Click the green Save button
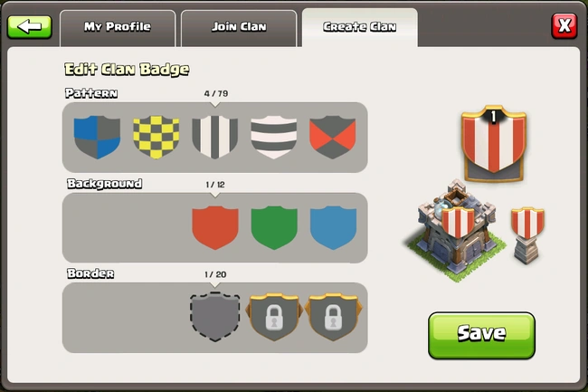Viewport: 588px width, 392px height. [481, 336]
